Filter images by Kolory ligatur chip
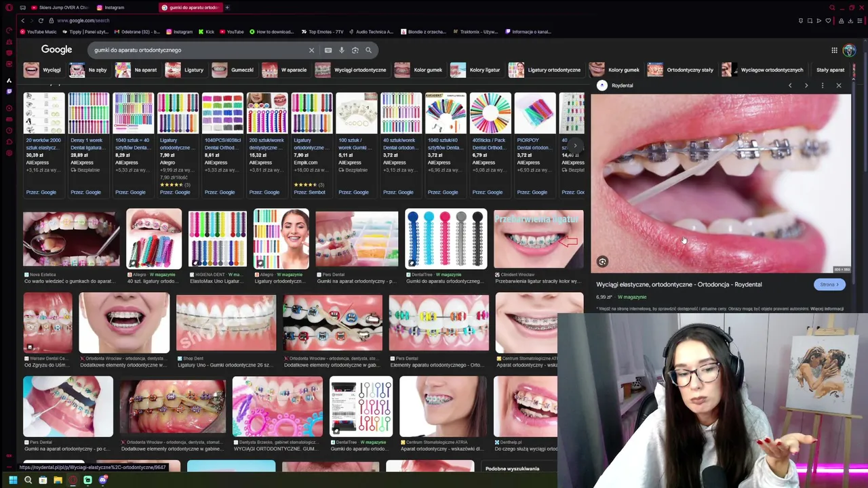Screen dimensions: 868x488 click(x=476, y=70)
